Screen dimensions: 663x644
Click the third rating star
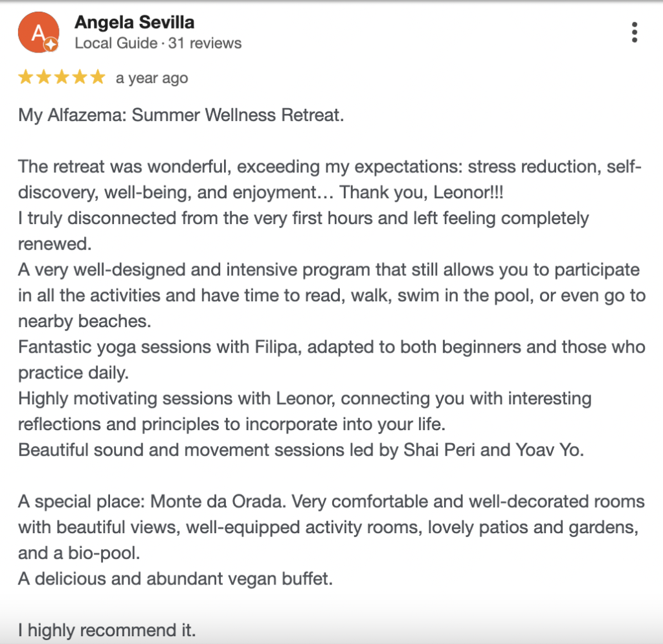(x=62, y=78)
